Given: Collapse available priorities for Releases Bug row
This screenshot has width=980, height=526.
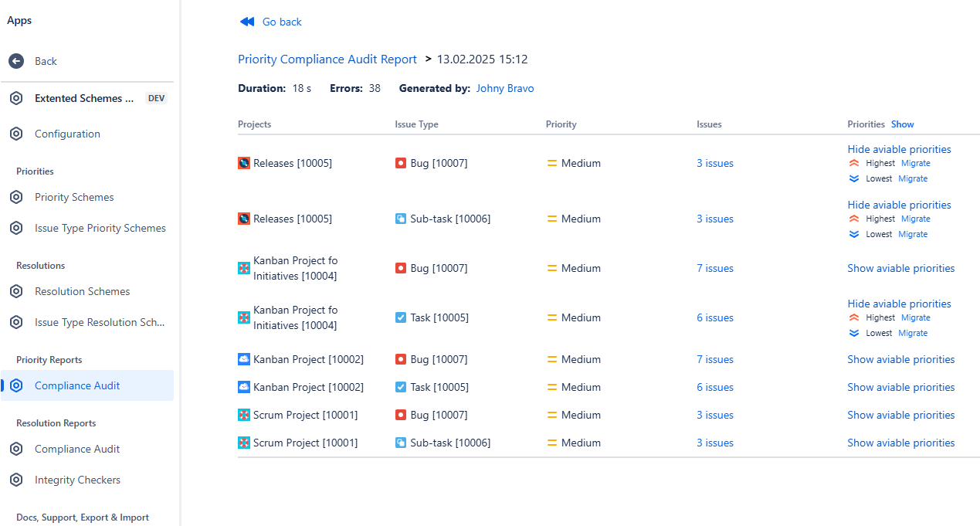Looking at the screenshot, I should (x=899, y=149).
